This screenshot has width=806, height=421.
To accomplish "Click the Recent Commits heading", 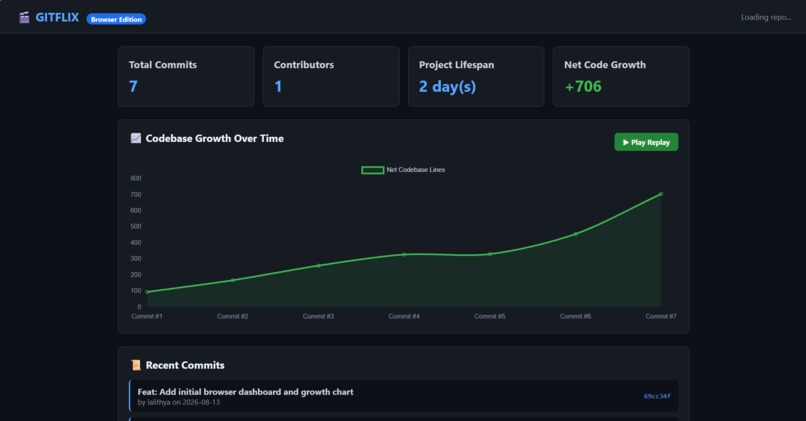I will (x=185, y=365).
